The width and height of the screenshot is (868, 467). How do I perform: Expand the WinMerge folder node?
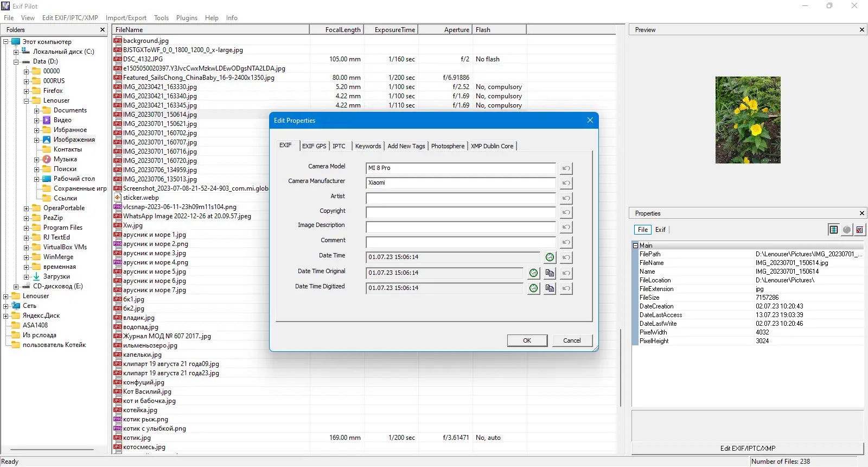coord(26,257)
